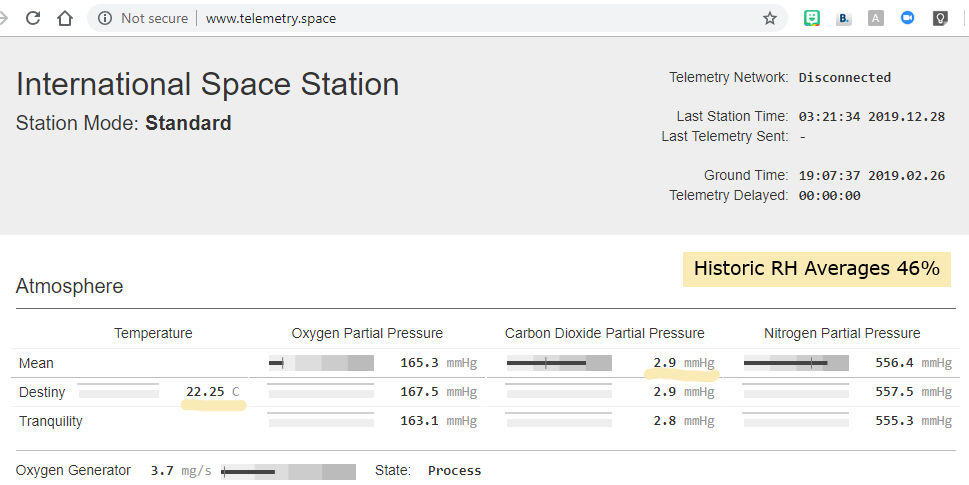Click the Telemetry Network label
Image resolution: width=969 pixels, height=485 pixels.
(729, 77)
